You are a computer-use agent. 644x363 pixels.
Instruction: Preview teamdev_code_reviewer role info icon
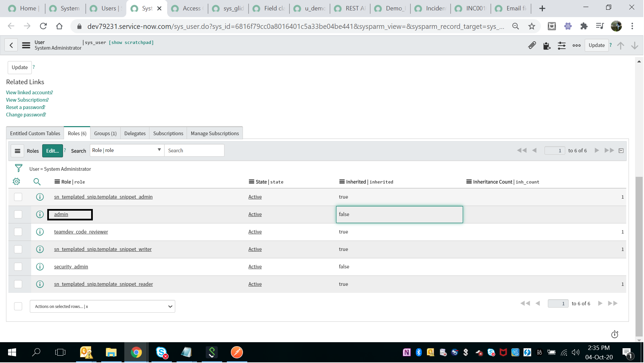(40, 232)
